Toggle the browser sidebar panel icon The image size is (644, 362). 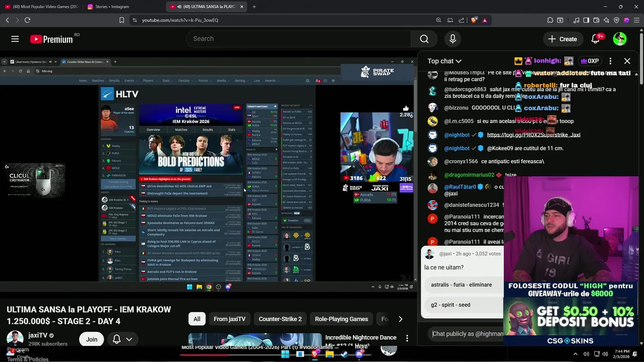586,20
